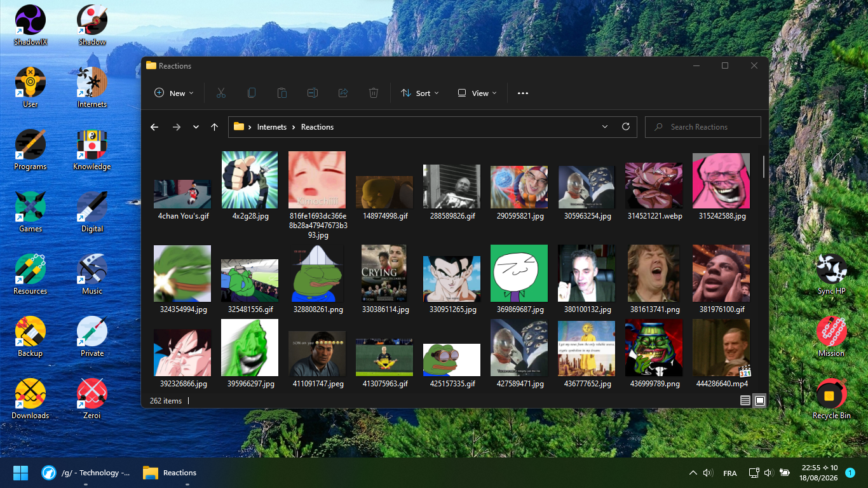This screenshot has height=488, width=868.
Task: Go forward with the right arrow
Action: click(177, 127)
